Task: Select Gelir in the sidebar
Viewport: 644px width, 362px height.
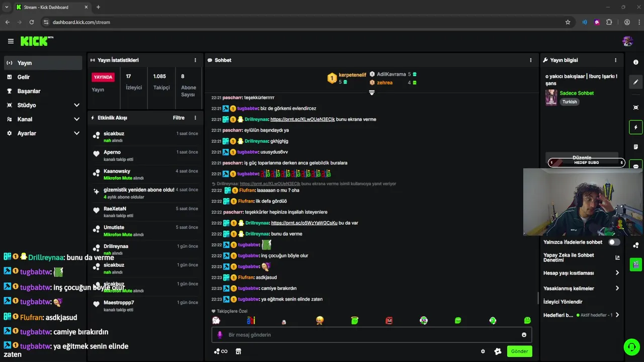Action: 43,77
